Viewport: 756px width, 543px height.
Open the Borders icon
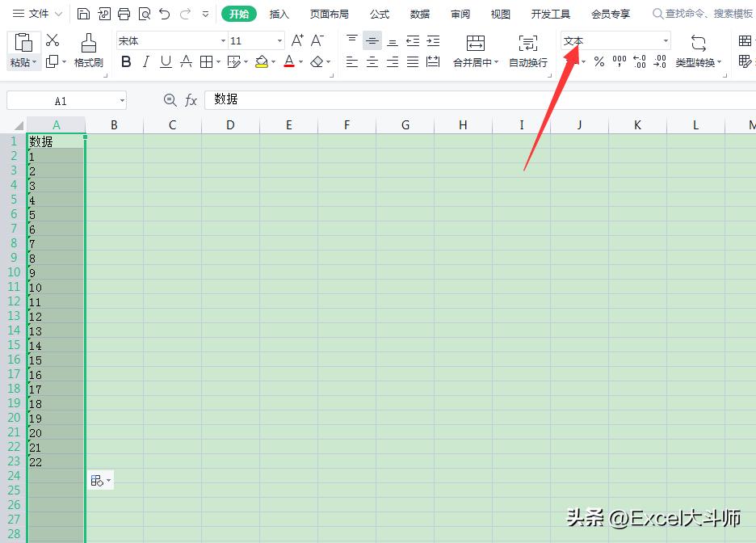[208, 61]
